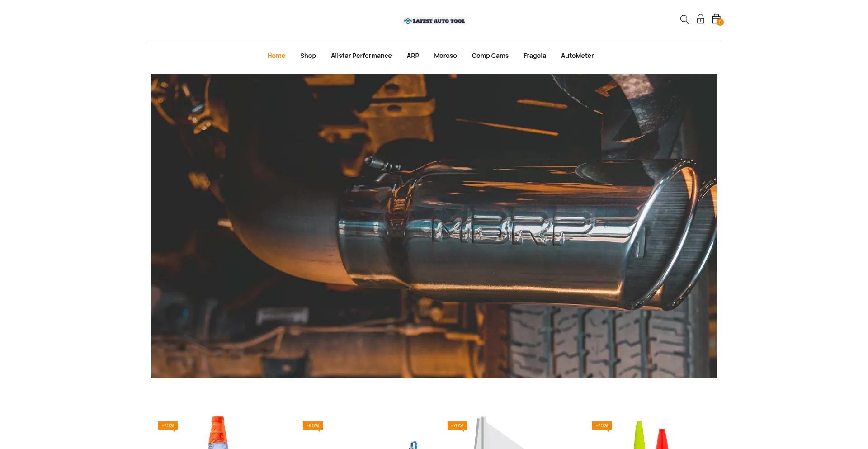Open the Shop menu item
The image size is (868, 449).
point(308,56)
